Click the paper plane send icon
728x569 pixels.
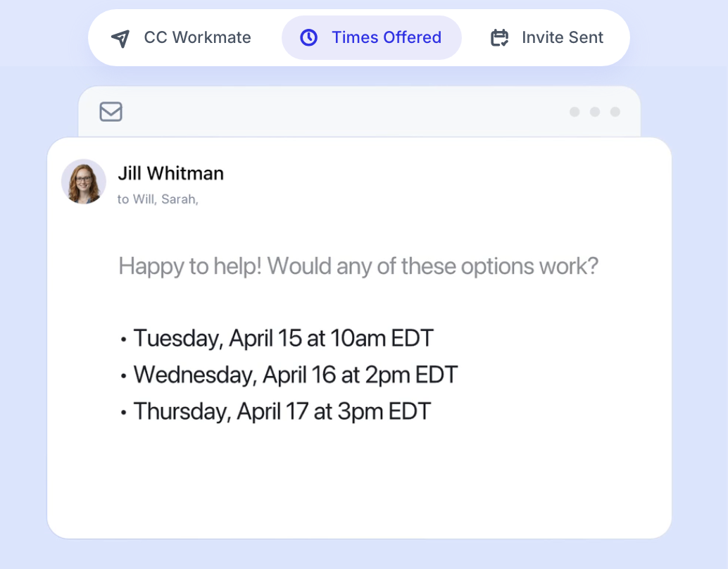click(x=120, y=38)
